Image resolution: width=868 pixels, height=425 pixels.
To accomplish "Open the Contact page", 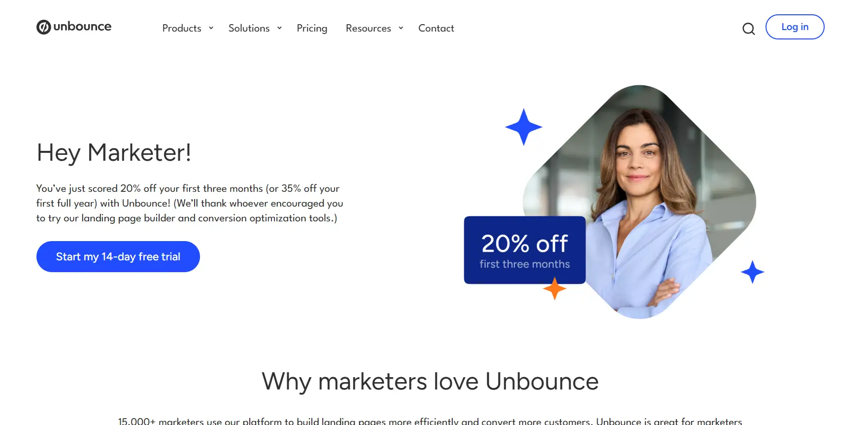I will tap(436, 28).
